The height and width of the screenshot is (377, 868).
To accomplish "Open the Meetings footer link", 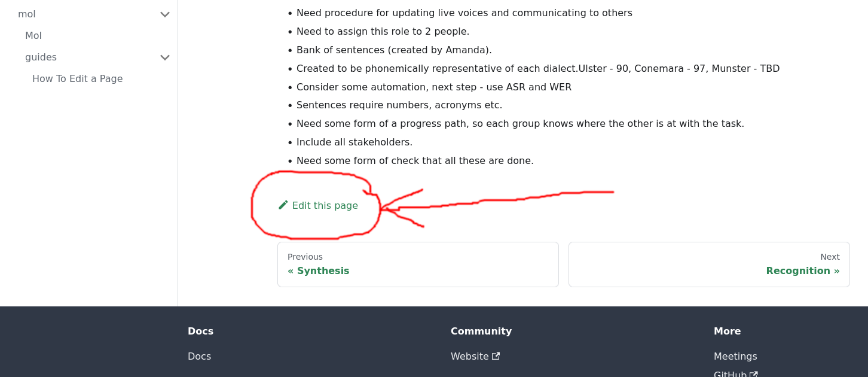I will tap(735, 356).
